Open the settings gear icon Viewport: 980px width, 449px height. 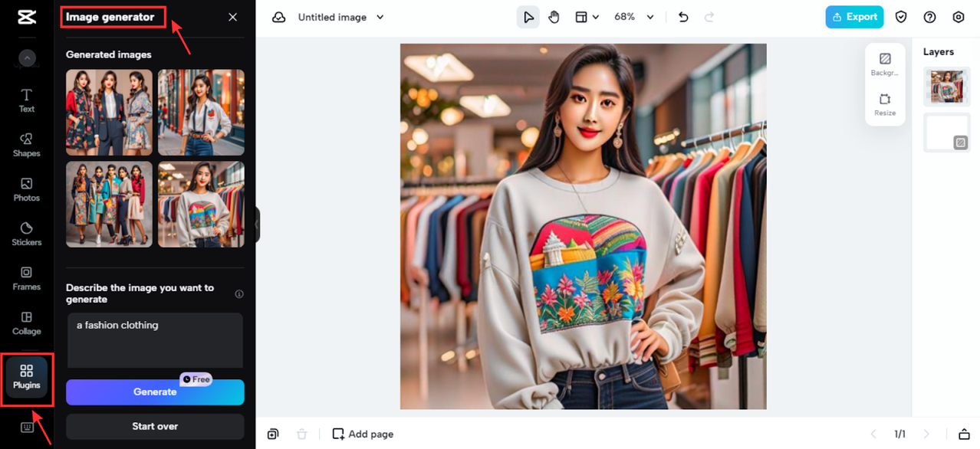coord(959,17)
